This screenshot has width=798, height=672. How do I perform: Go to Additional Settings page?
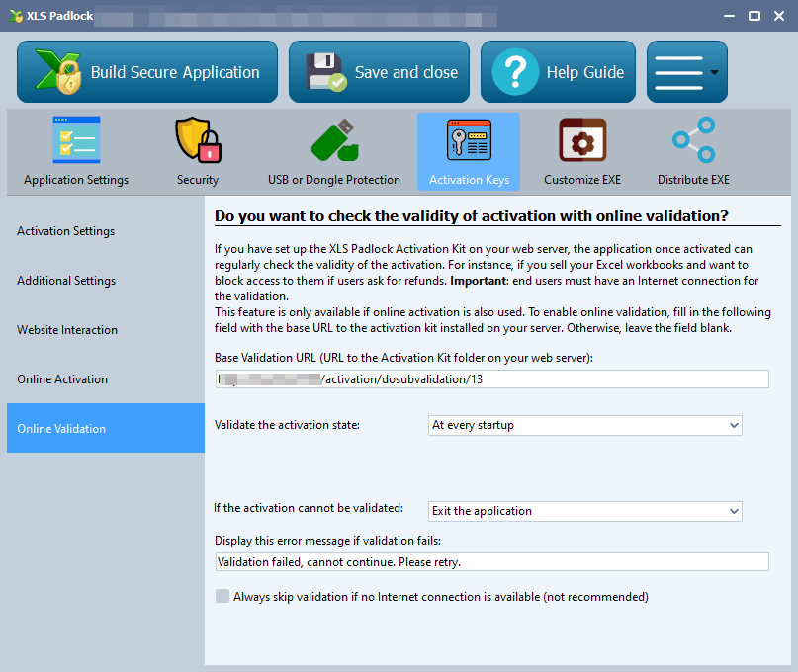(106, 281)
